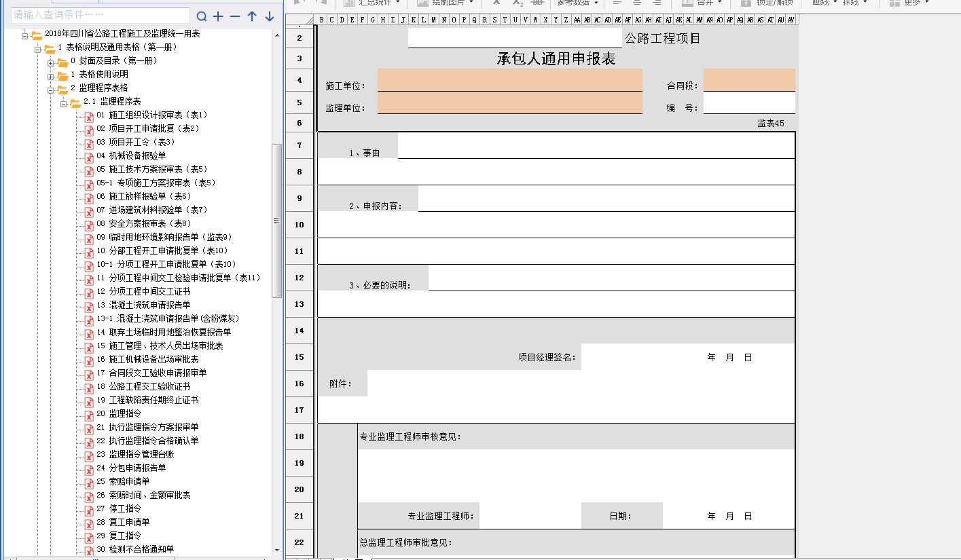Click tree scrollbar down arrow

[276, 550]
